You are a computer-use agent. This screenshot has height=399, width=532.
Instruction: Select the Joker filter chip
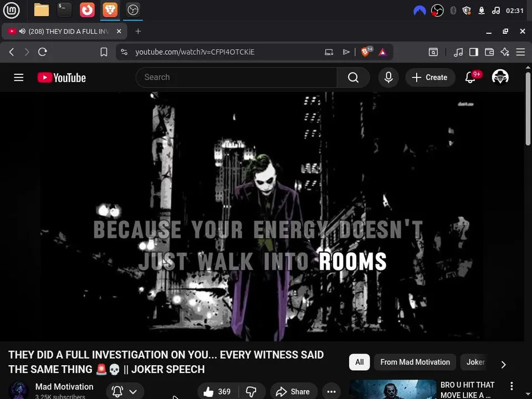(x=475, y=362)
